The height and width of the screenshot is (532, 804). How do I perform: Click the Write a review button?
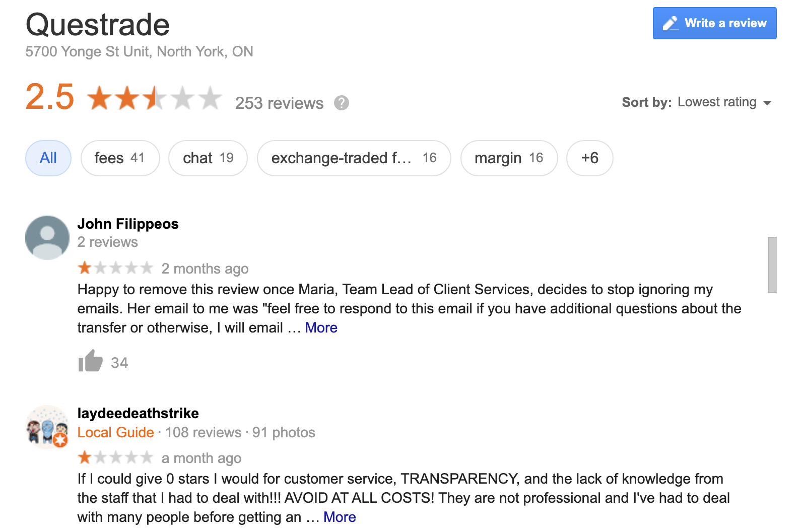coord(714,23)
